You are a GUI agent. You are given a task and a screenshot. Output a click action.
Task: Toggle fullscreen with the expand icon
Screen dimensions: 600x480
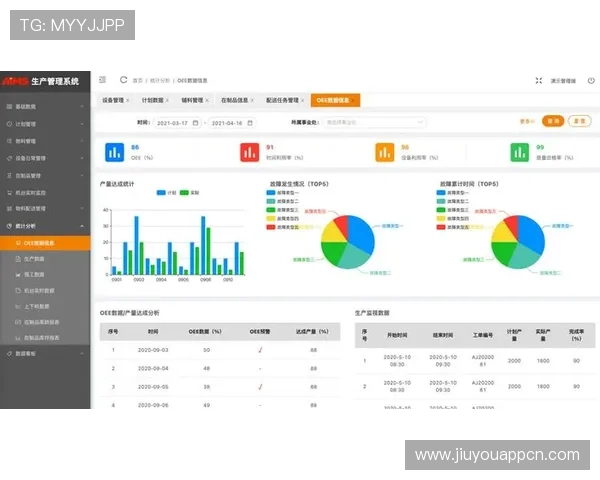coord(540,81)
